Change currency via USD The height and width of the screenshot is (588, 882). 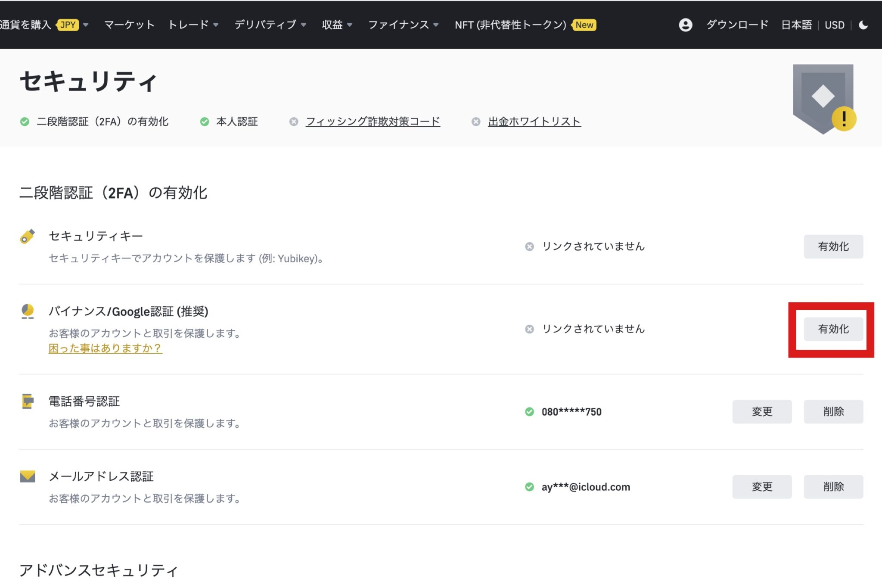(x=834, y=25)
